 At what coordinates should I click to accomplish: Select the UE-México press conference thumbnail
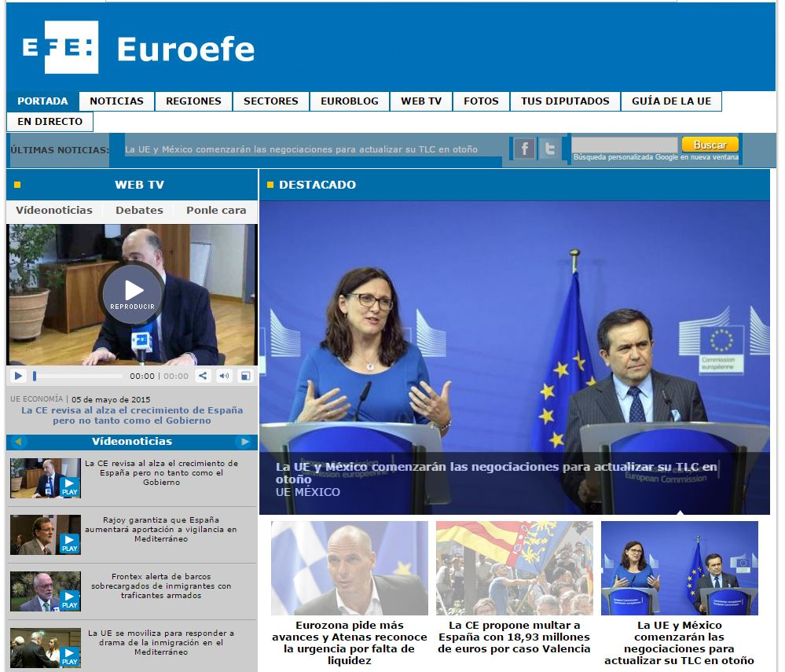(680, 568)
